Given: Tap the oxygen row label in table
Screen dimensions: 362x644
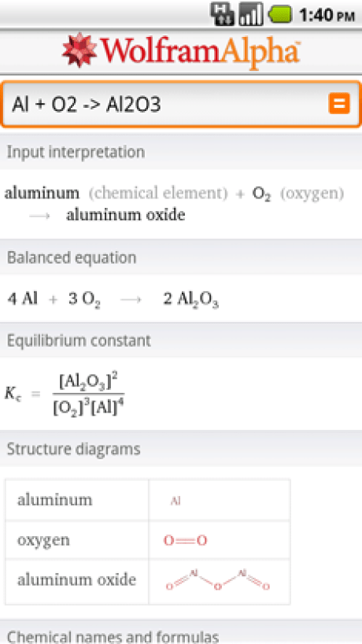Looking at the screenshot, I should pyautogui.click(x=43, y=541).
